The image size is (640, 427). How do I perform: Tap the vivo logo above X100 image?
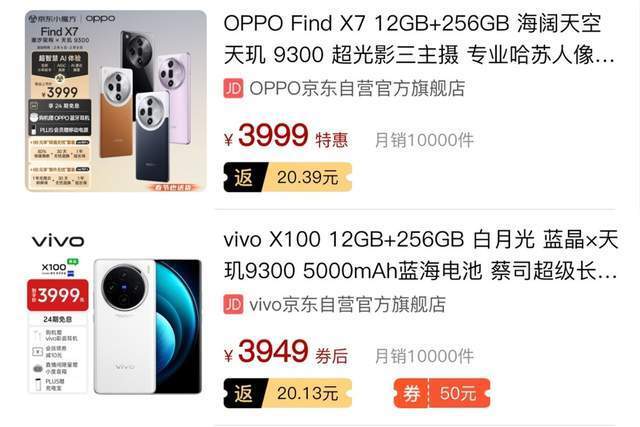(58, 240)
